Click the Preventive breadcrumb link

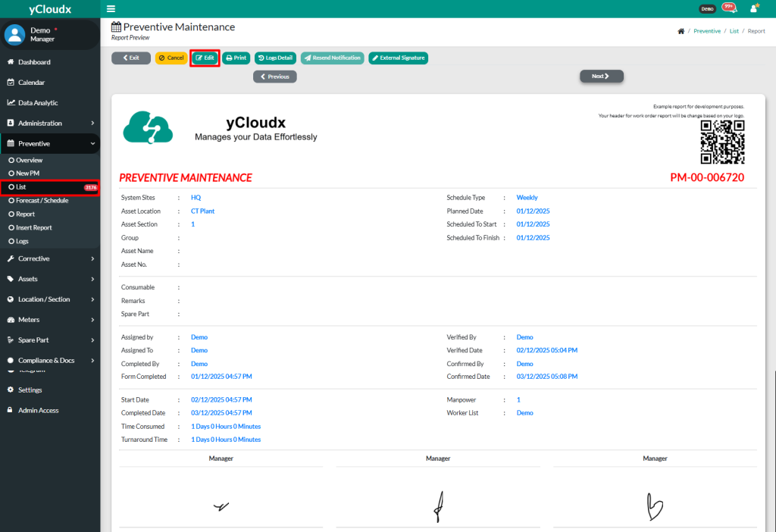[x=707, y=31]
